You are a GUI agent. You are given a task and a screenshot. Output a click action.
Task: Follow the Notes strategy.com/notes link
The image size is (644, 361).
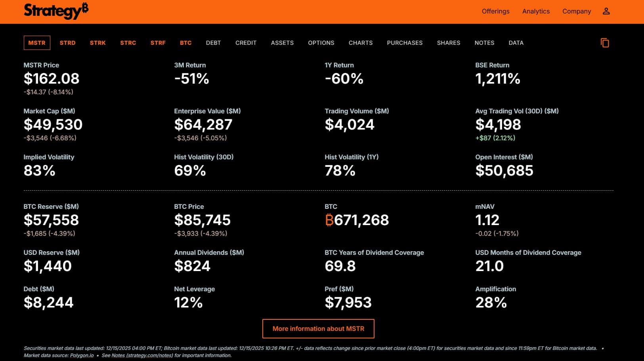pos(142,355)
